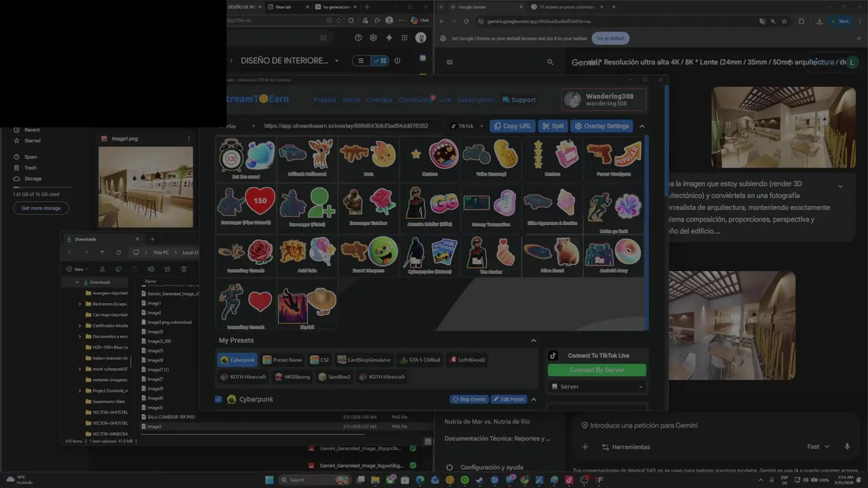Click the red heart 150 overlay card
The image size is (868, 488).
245,207
